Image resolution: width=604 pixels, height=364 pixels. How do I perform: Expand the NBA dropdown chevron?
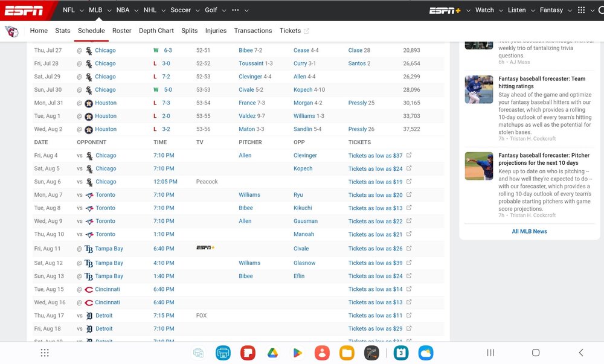click(x=136, y=10)
